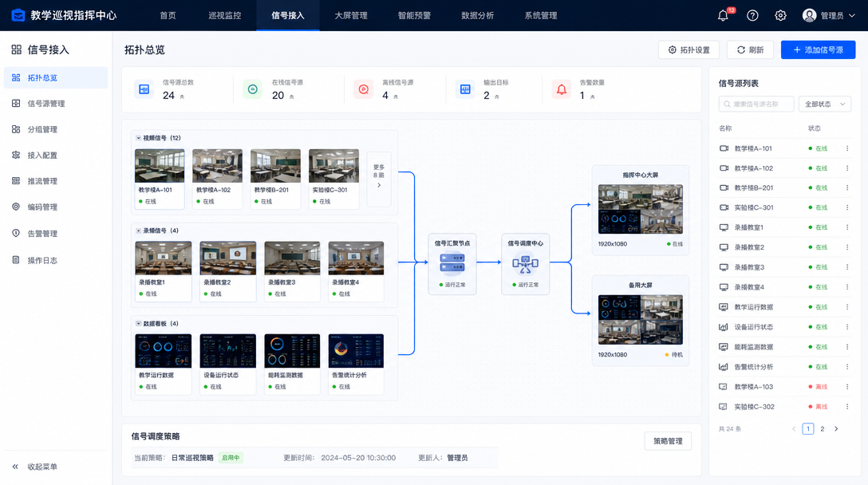Collapse the 数据看板 (4) group
Image resolution: width=868 pixels, height=485 pixels.
[x=138, y=323]
